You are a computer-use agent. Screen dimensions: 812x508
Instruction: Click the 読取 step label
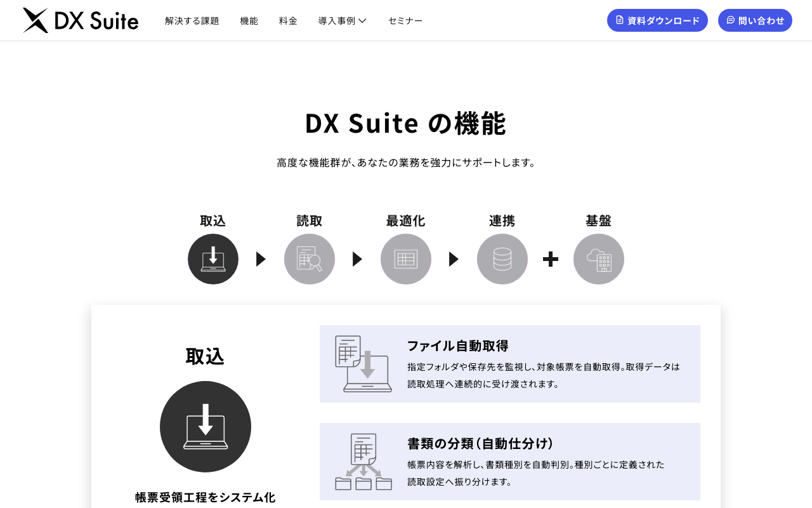310,221
